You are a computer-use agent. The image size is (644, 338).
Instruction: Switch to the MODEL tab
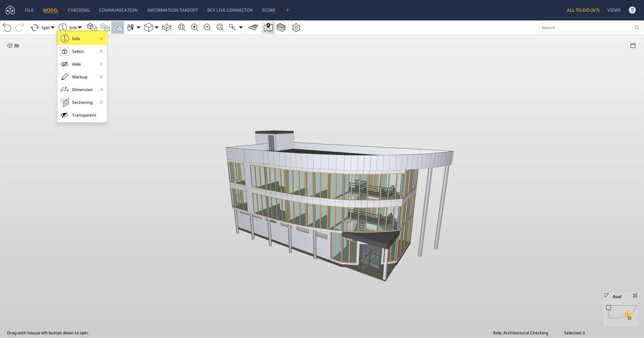[51, 10]
